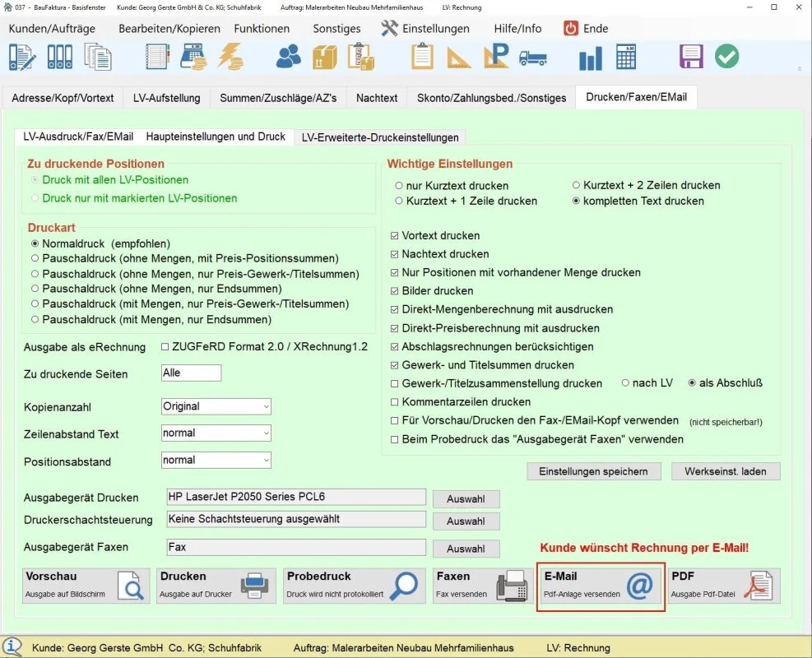The image size is (812, 658).
Task: Select 'nur Kurztext drucken' radio option
Action: [x=399, y=186]
